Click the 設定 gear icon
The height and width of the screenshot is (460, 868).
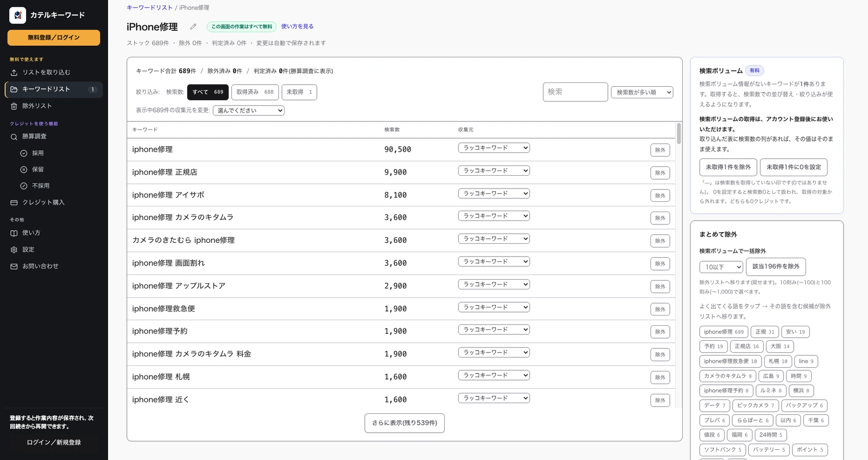coord(14,249)
